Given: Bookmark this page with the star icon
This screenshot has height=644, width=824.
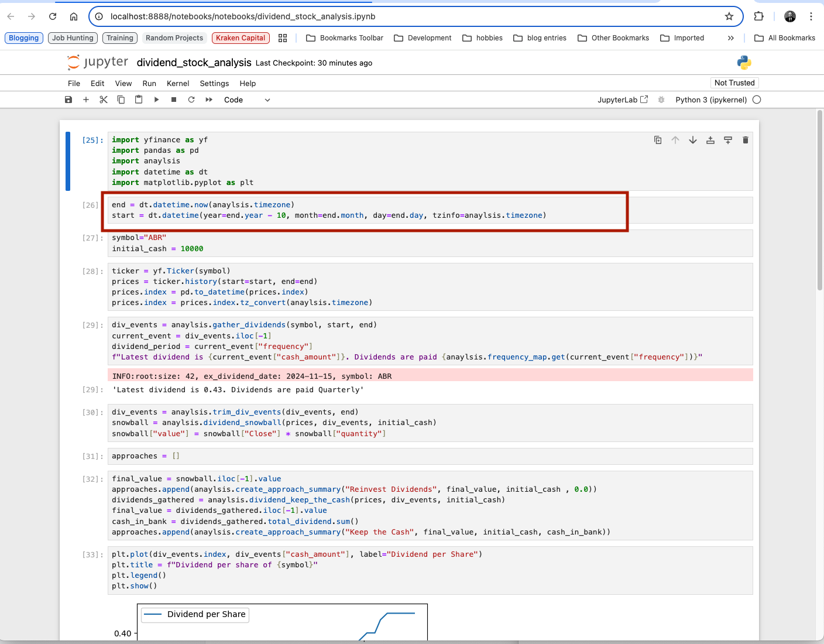Looking at the screenshot, I should [729, 16].
